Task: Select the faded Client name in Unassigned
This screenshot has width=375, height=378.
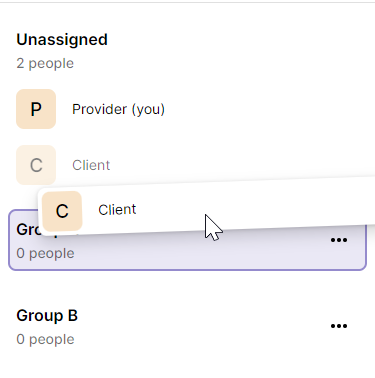Action: coord(91,165)
